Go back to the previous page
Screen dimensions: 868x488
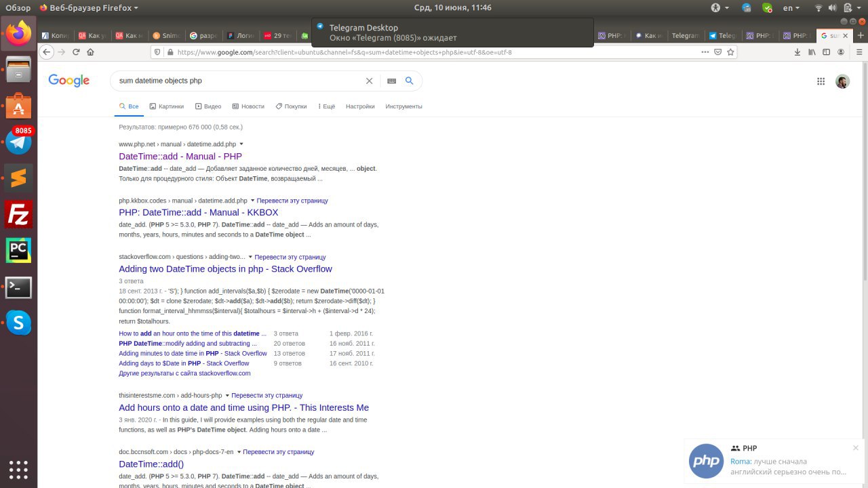tap(46, 52)
